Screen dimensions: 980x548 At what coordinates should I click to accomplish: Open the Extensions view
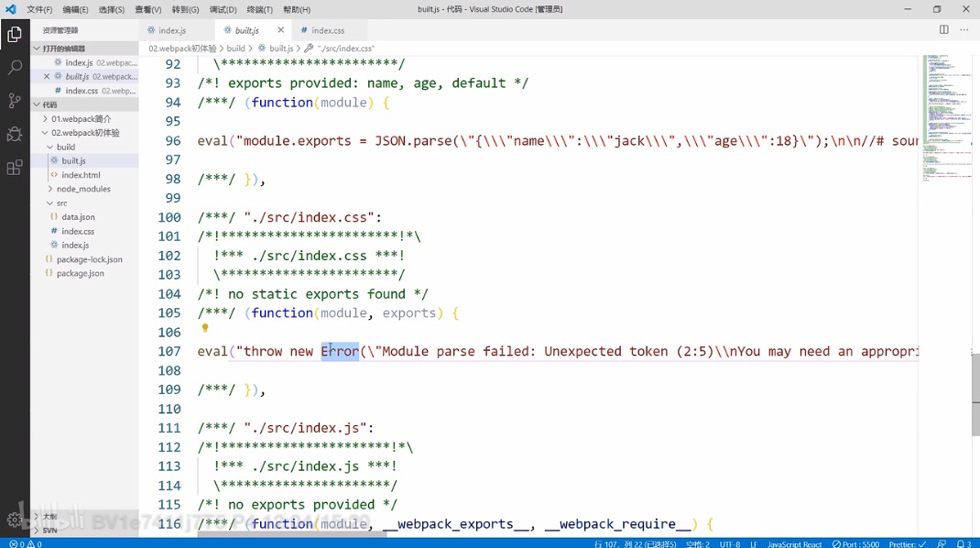click(x=15, y=167)
